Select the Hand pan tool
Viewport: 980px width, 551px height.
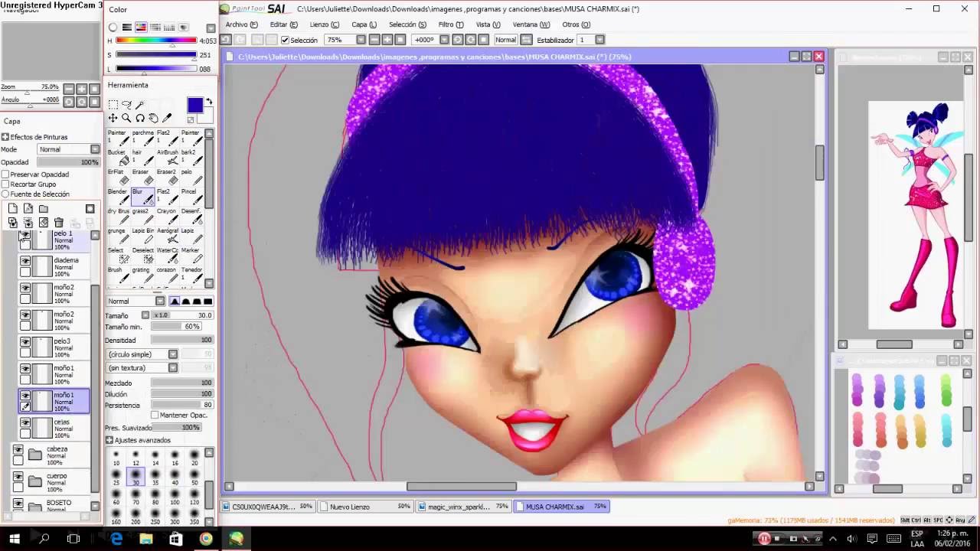153,118
